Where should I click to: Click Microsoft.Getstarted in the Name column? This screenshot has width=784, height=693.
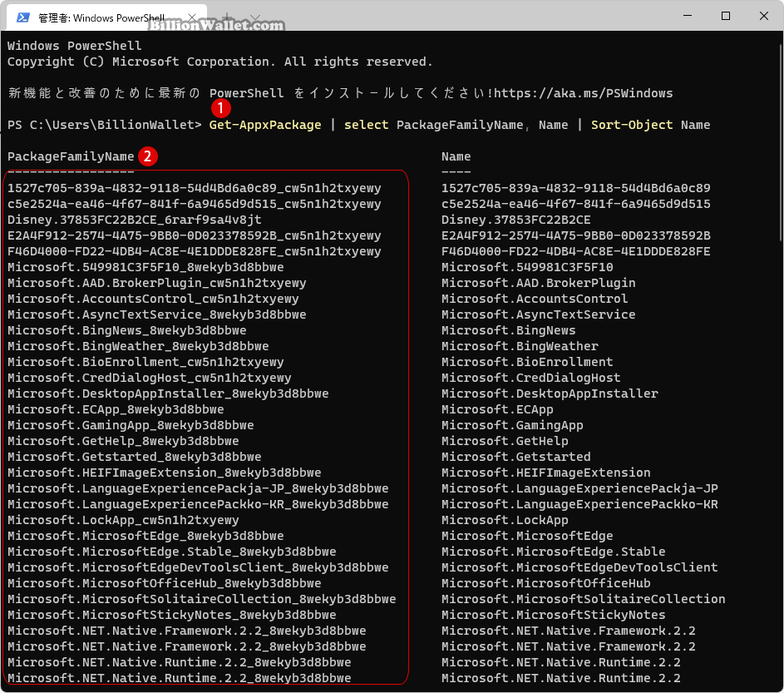516,457
